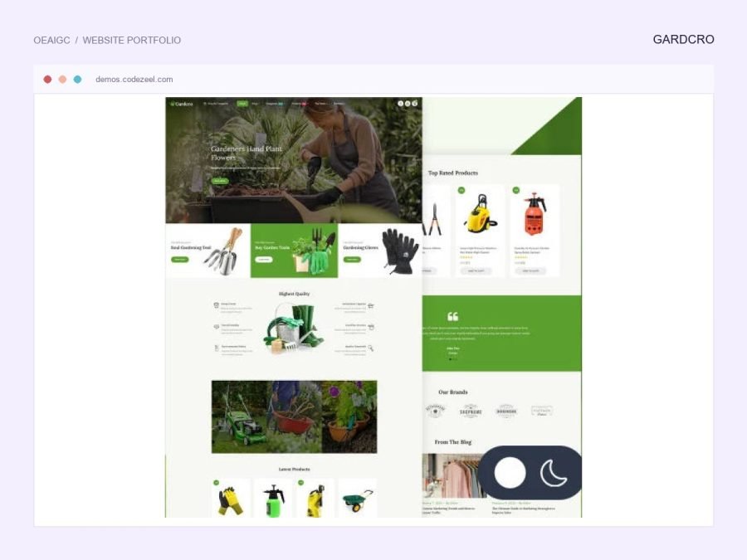The width and height of the screenshot is (747, 560).
Task: Add the red sprayer to cart
Action: pyautogui.click(x=530, y=271)
